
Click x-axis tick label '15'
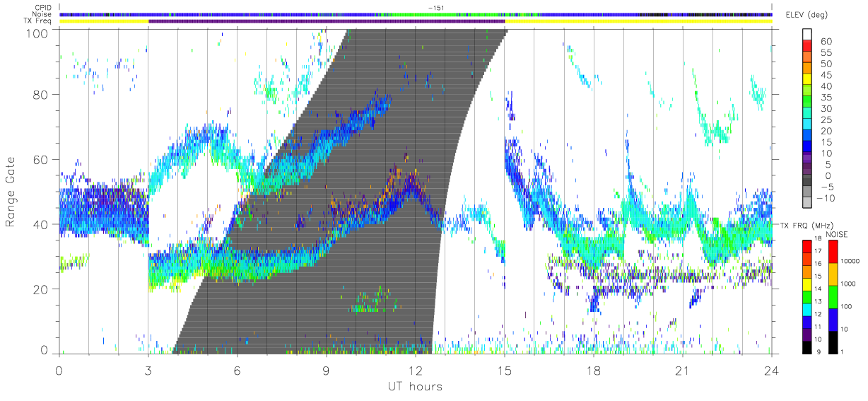505,371
